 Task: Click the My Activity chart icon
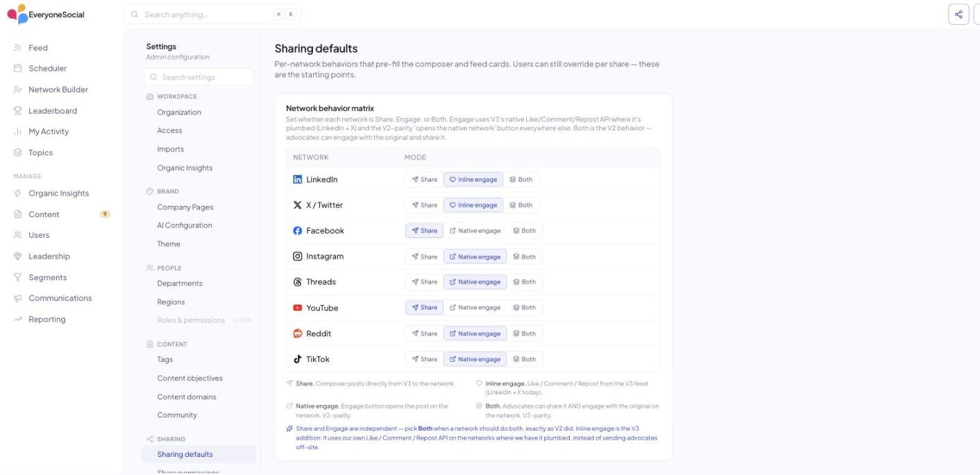pos(18,132)
